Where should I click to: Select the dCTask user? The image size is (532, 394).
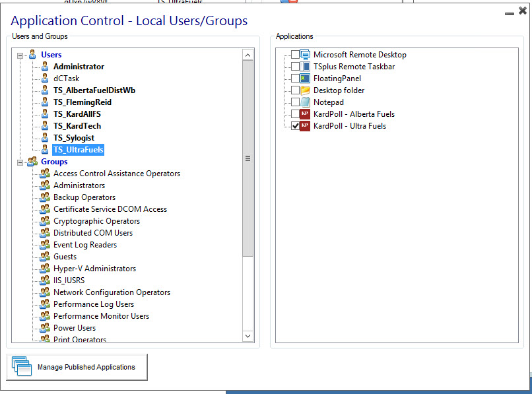(x=67, y=79)
